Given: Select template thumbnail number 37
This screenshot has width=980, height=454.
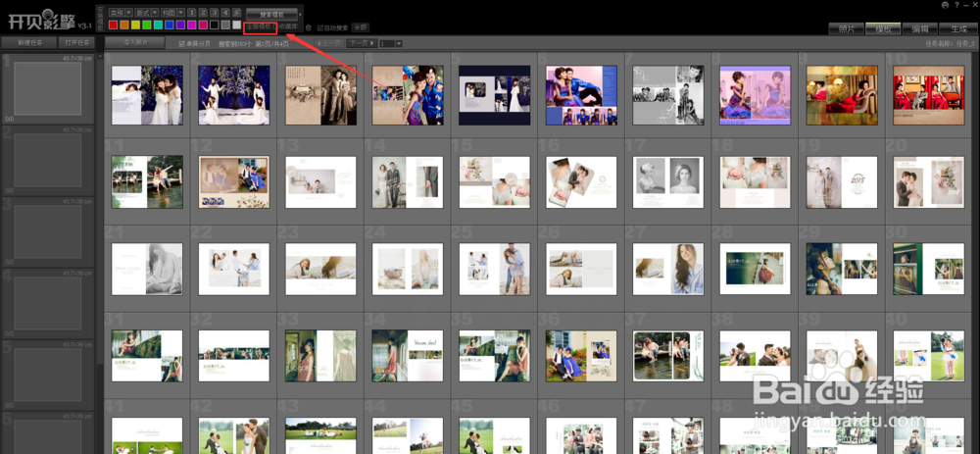Looking at the screenshot, I should tap(668, 356).
